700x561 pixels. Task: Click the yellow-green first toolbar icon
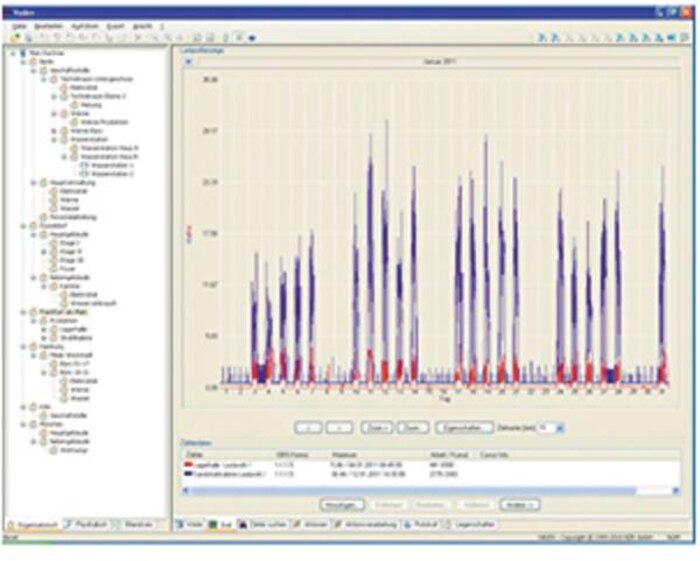(x=15, y=38)
